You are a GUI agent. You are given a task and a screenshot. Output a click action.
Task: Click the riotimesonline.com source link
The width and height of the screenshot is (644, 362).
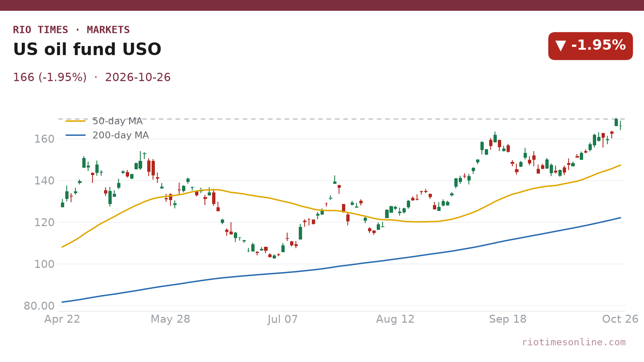tap(574, 342)
